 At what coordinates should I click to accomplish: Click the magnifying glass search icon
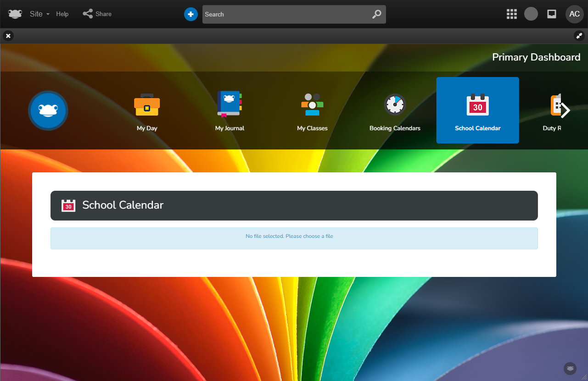376,14
